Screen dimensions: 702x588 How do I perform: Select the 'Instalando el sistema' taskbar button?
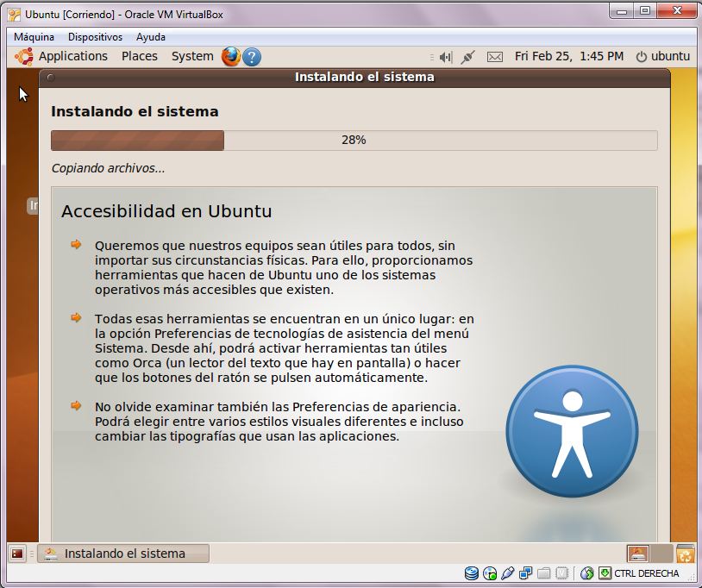click(123, 554)
